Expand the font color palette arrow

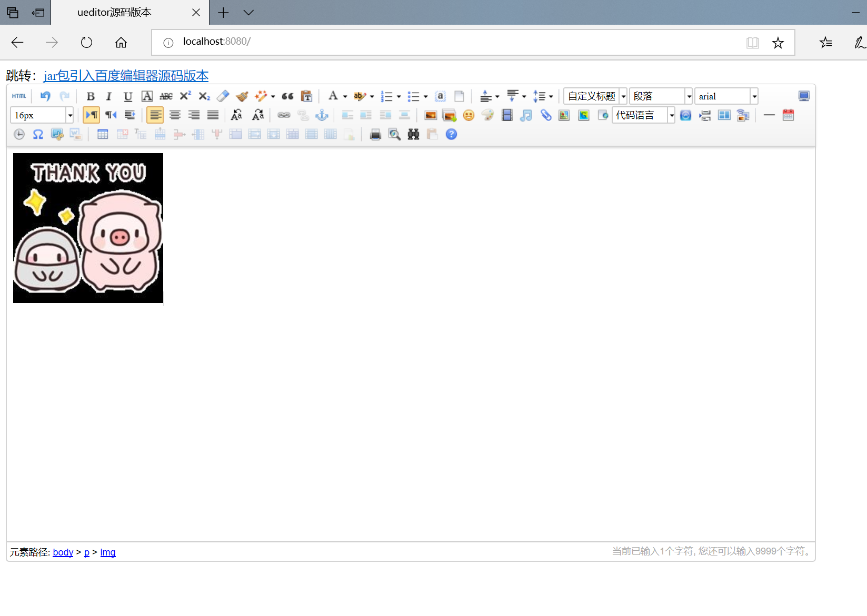[x=345, y=97]
